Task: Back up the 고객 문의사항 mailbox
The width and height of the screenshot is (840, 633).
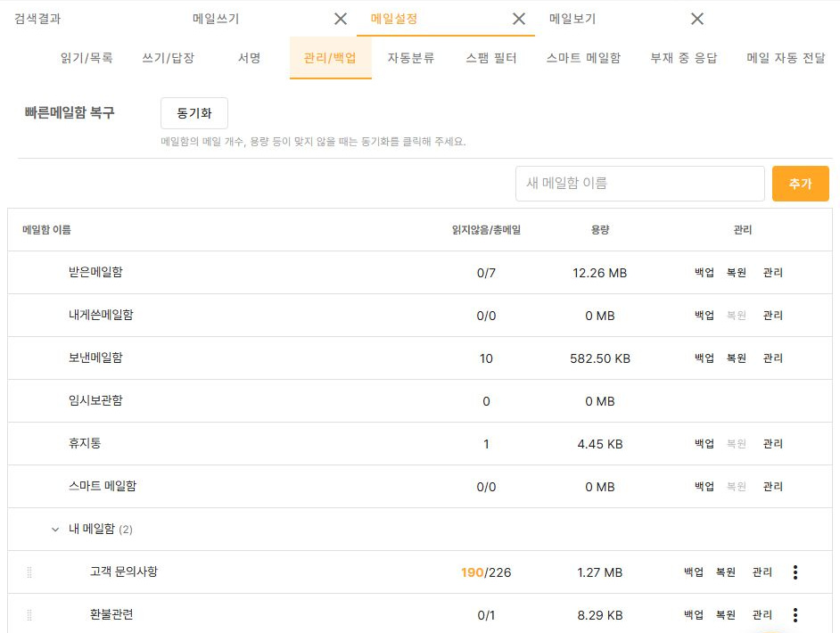Action: coord(693,572)
